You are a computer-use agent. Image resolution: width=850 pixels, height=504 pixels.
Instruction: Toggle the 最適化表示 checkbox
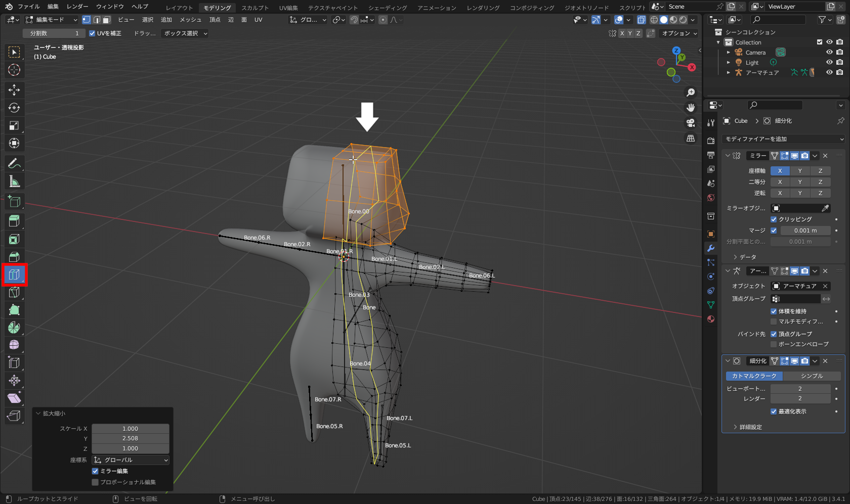coord(774,411)
